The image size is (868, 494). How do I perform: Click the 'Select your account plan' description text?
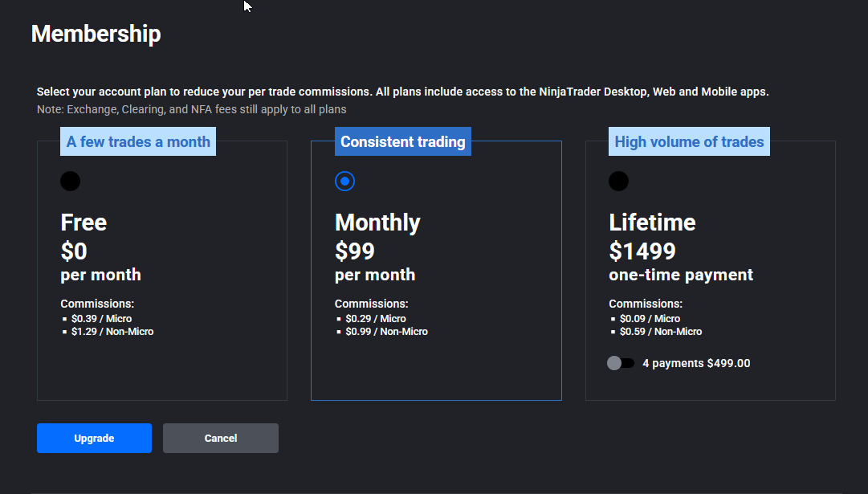(402, 92)
